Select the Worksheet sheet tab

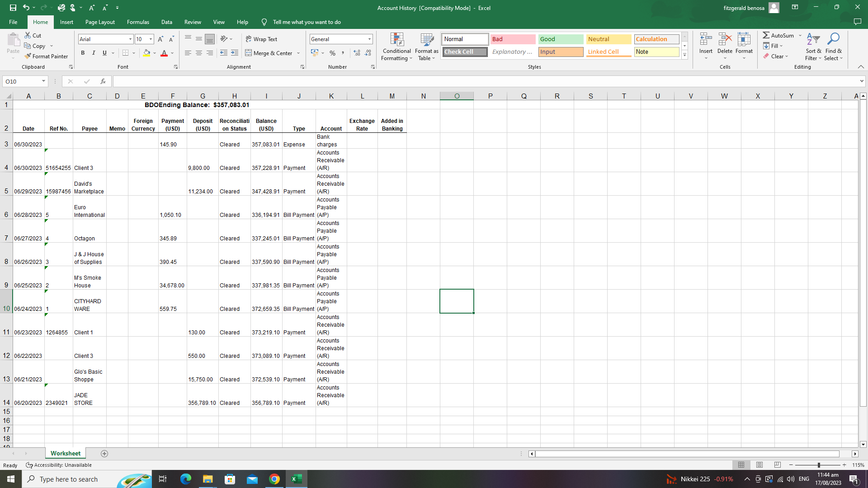66,454
